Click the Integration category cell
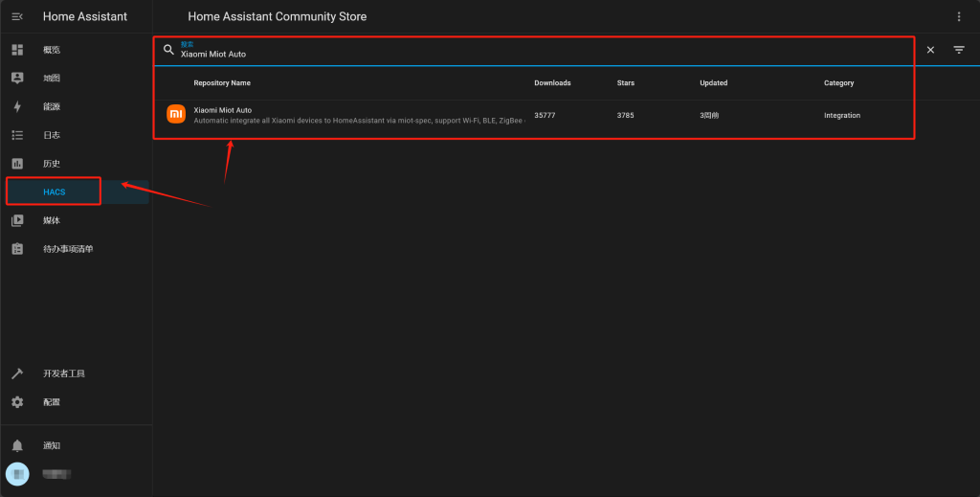This screenshot has width=980, height=497. coord(842,116)
